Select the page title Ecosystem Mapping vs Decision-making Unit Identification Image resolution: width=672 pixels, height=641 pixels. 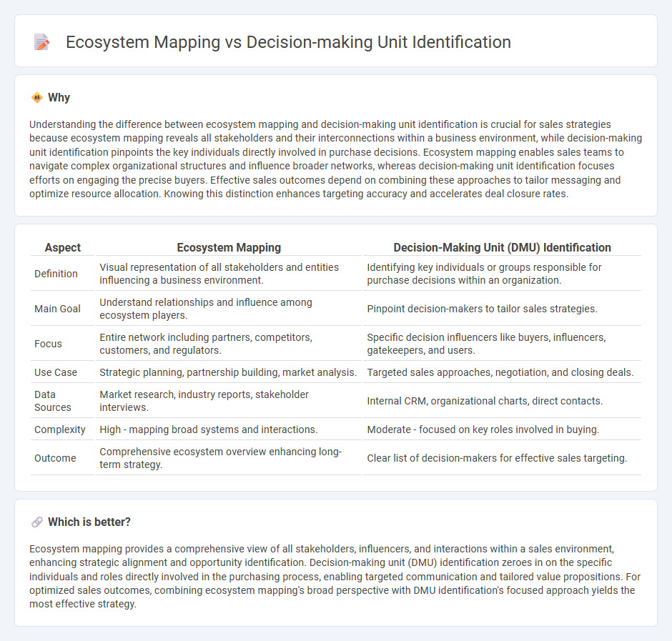288,42
